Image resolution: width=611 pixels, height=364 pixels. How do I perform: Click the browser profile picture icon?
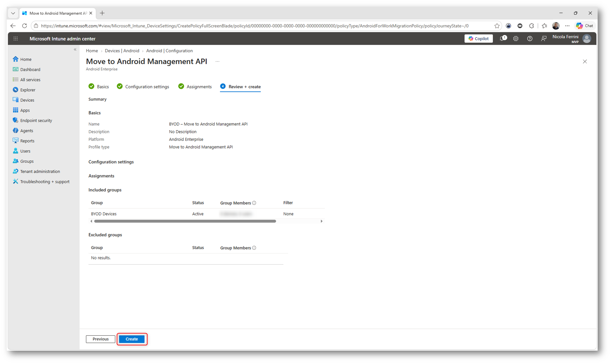tap(556, 26)
